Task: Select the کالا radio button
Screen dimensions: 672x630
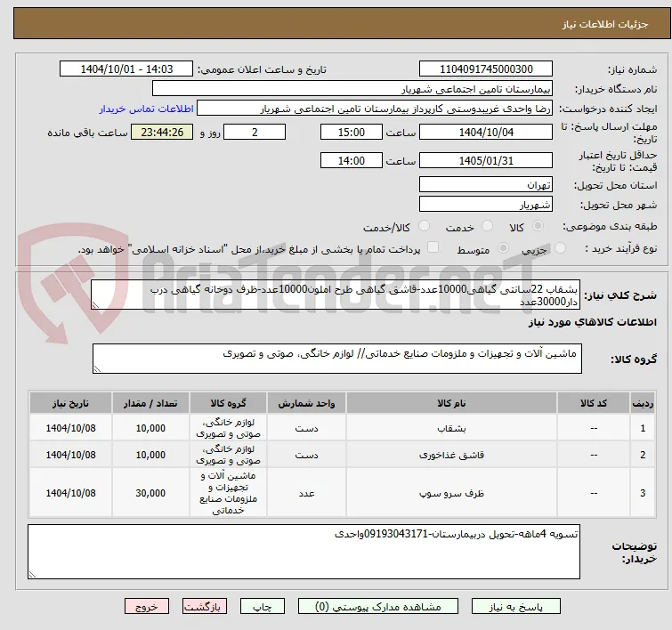Action: click(x=538, y=225)
